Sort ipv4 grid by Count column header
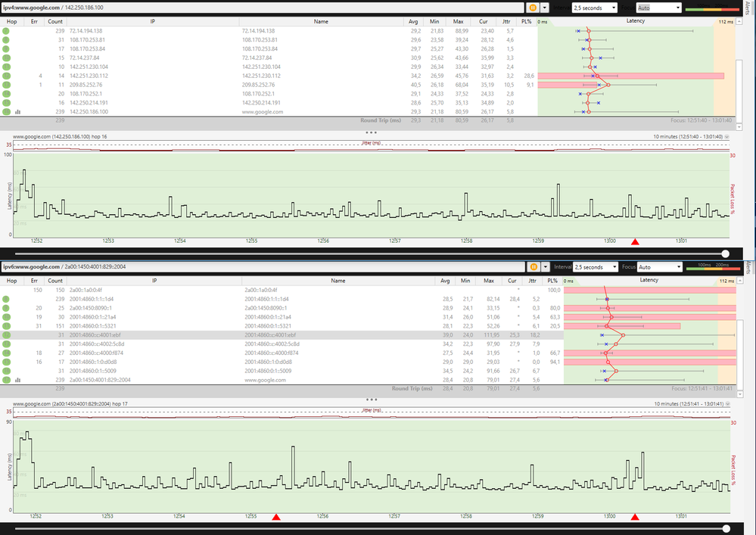Viewport: 756px width, 535px height. pyautogui.click(x=55, y=21)
